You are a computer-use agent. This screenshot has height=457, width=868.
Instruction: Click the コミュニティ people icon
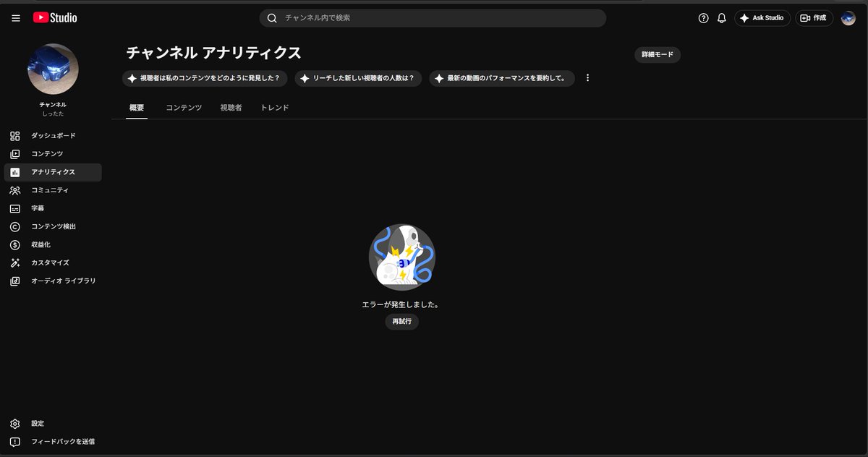click(15, 190)
